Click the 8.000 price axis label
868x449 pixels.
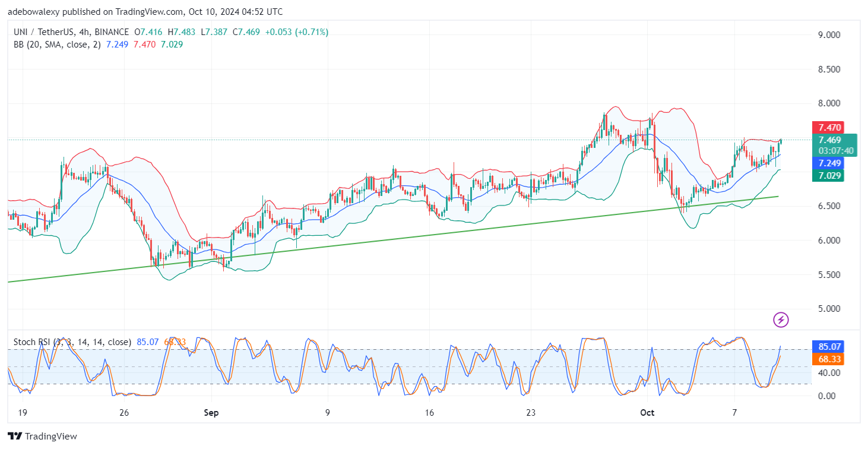[x=828, y=103]
